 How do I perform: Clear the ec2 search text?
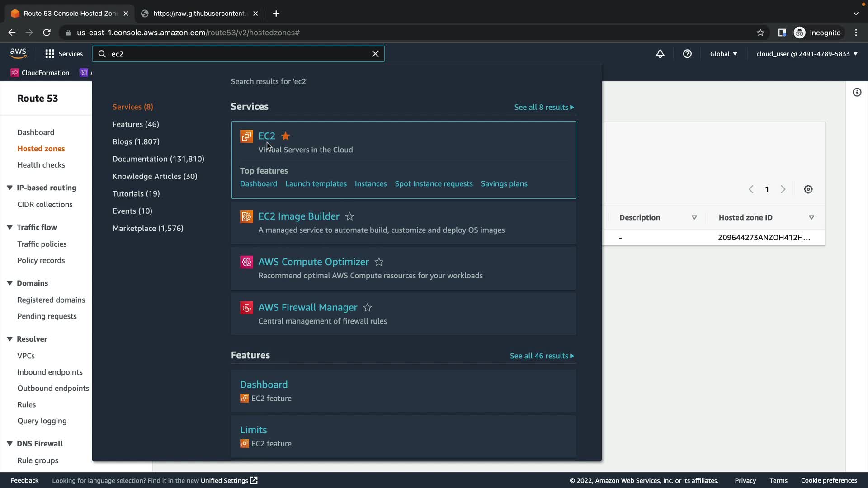click(375, 54)
